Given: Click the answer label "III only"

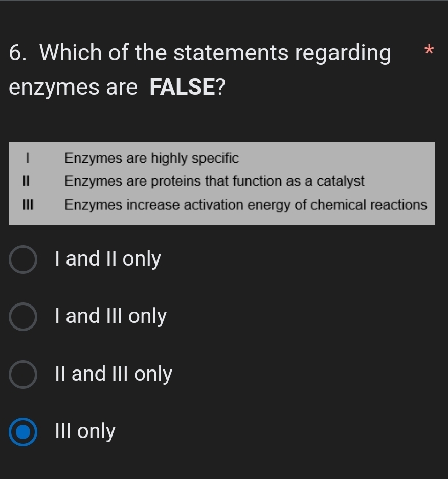Looking at the screenshot, I should click(84, 430).
